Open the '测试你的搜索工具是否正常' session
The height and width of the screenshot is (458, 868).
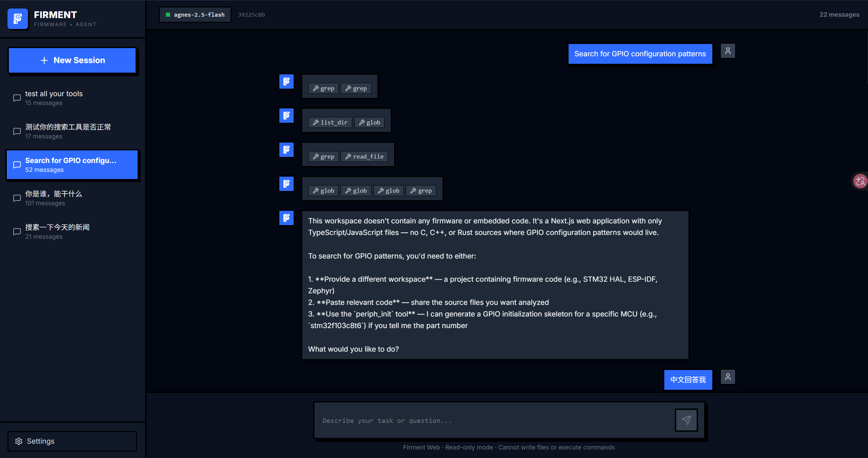[72, 131]
